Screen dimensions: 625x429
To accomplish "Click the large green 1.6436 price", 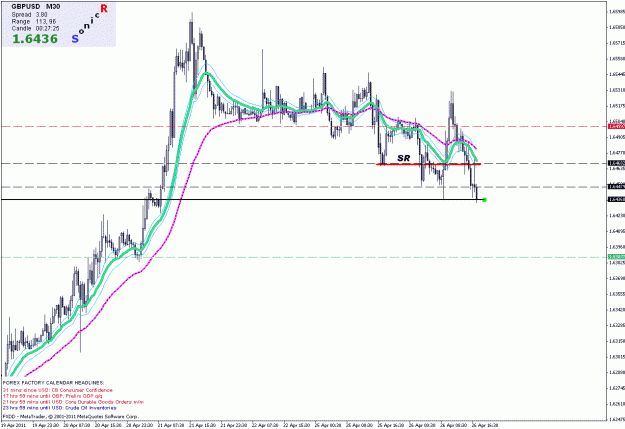I will coord(35,39).
